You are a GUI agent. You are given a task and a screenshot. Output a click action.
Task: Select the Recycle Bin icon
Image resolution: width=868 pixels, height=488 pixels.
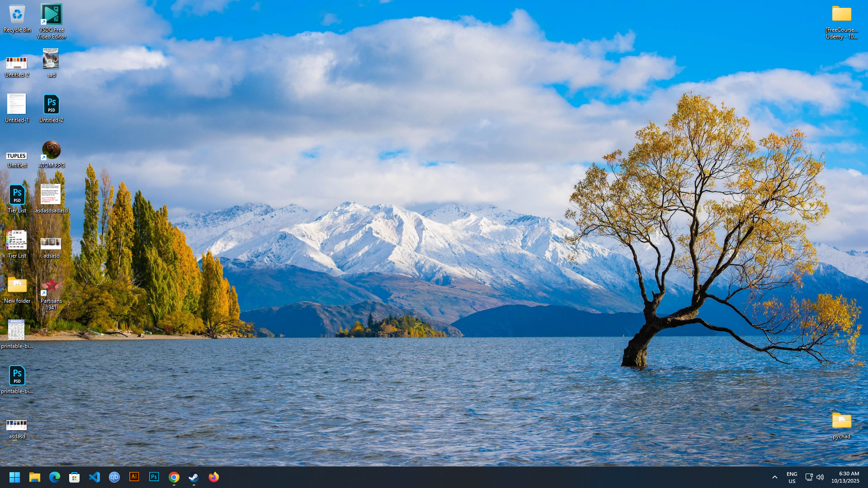pos(17,15)
